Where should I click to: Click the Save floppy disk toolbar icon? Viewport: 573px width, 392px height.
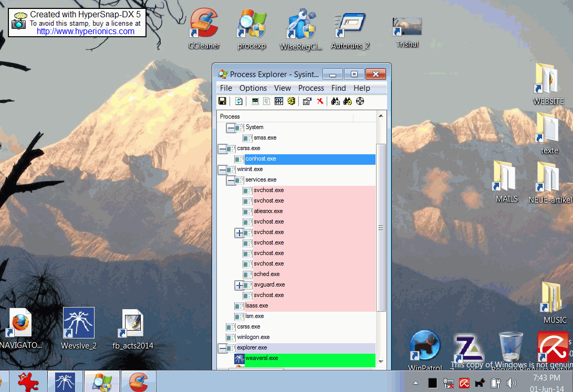click(222, 101)
